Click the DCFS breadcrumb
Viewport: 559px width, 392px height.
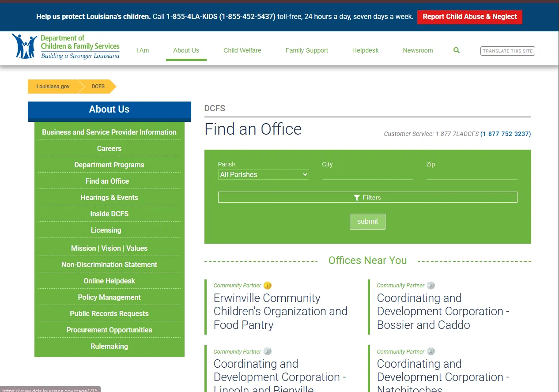[x=98, y=87]
